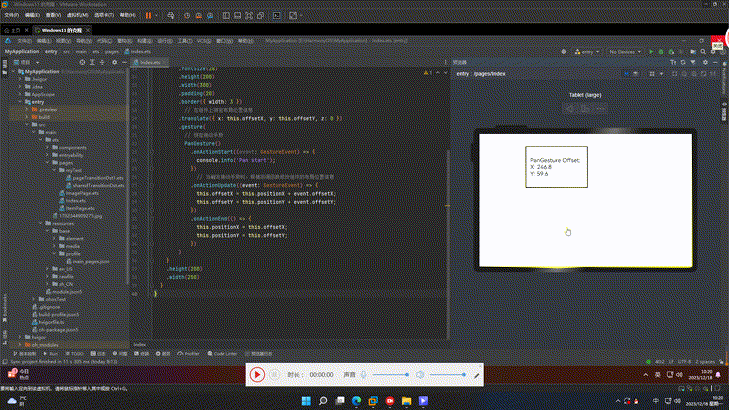Adjust the recorder microphone volume slider

(391, 375)
